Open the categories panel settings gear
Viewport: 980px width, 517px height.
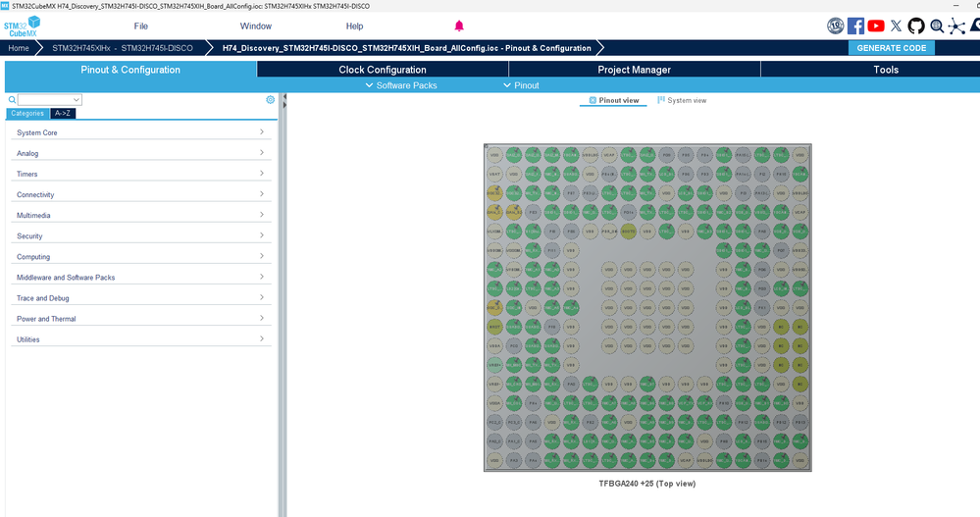[x=270, y=99]
